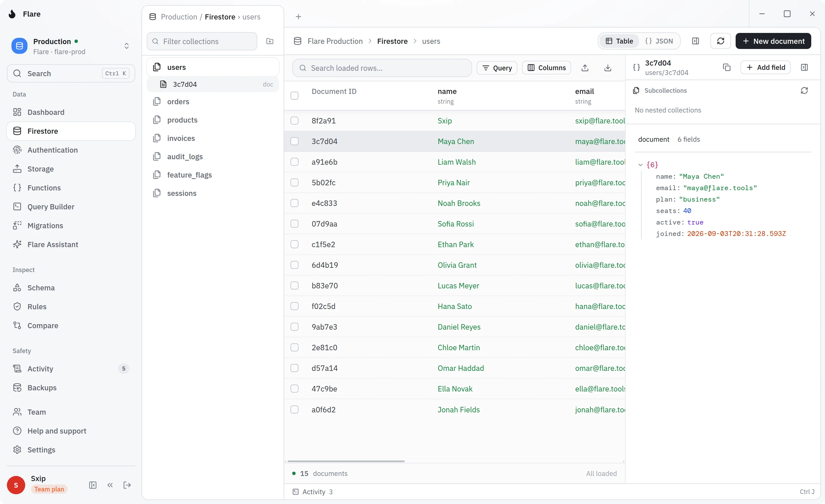Open the audit_logs collection
This screenshot has height=504, width=825.
[213, 157]
